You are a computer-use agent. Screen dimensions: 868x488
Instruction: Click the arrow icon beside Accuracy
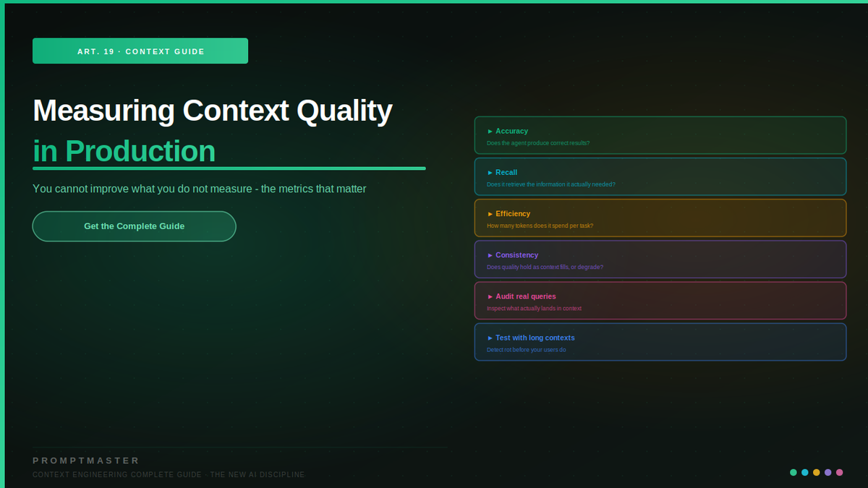coord(490,132)
